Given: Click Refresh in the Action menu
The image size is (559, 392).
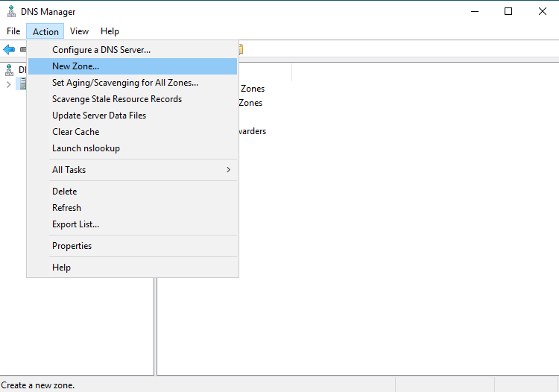Looking at the screenshot, I should click(66, 208).
